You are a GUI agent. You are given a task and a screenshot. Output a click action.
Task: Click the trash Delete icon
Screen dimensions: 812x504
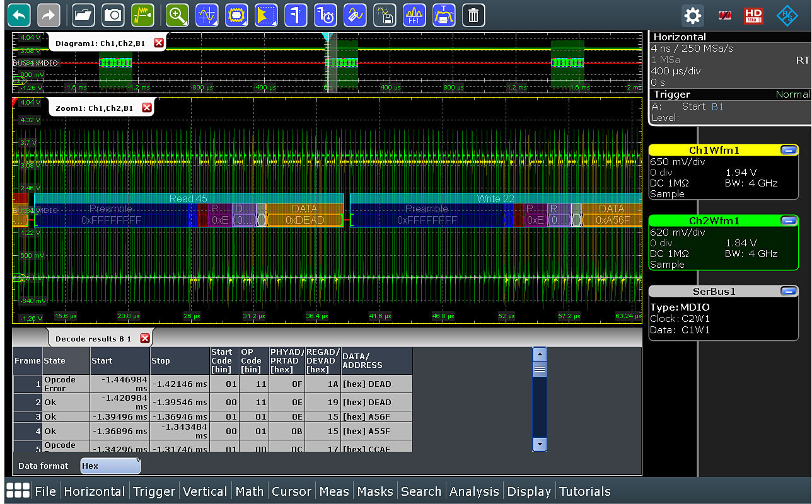473,14
